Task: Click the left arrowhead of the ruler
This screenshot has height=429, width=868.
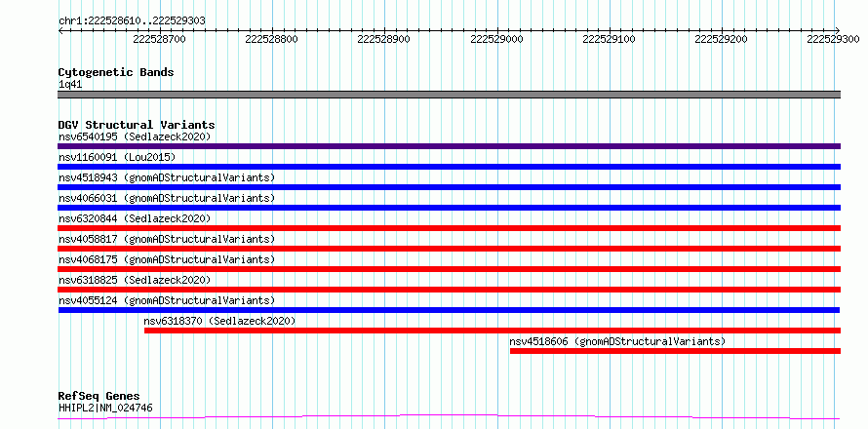Action: (60, 30)
